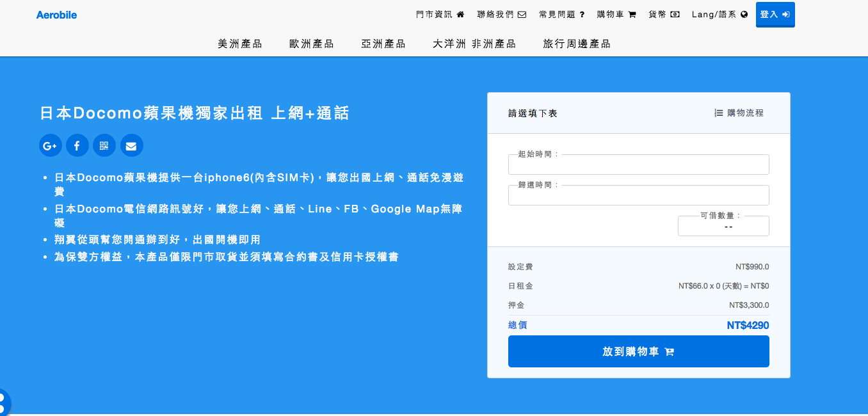Screen dimensions: 868x416
Task: Click the Aerobile logo link
Action: click(56, 14)
